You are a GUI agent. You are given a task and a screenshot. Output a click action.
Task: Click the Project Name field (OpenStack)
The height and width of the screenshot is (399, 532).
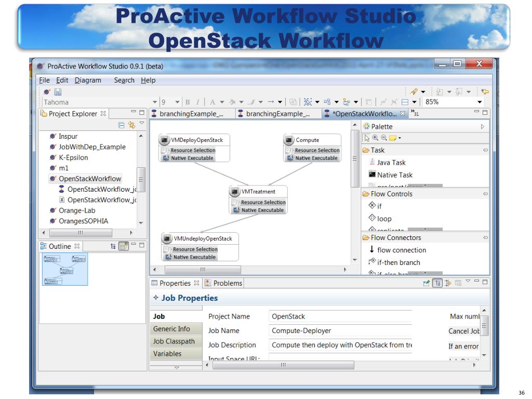click(340, 316)
